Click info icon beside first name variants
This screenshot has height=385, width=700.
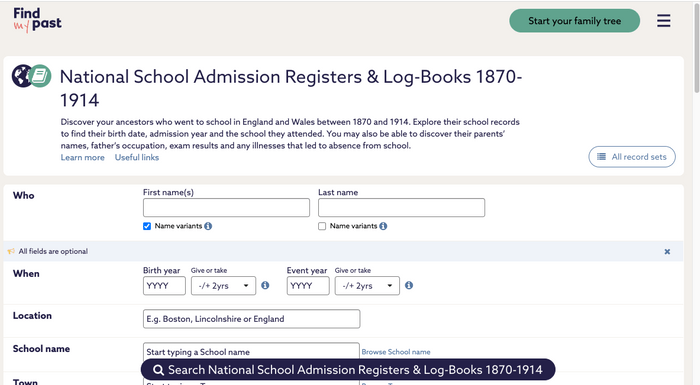[x=208, y=226]
